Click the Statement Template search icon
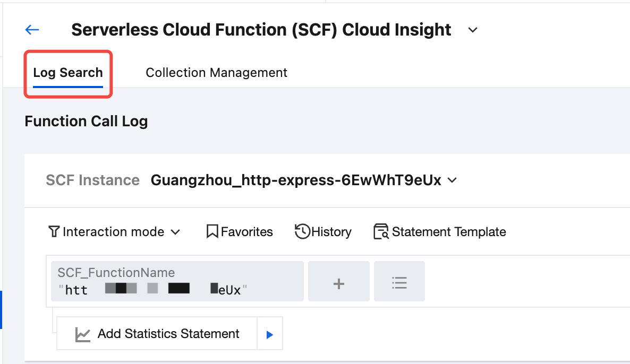The width and height of the screenshot is (630, 364). pos(381,232)
